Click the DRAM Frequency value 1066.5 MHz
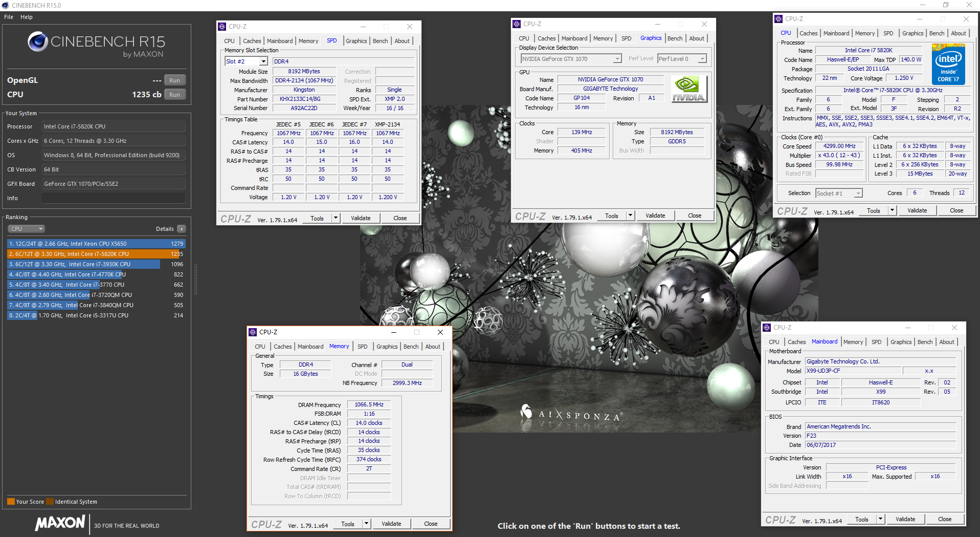The image size is (980, 537). click(369, 404)
